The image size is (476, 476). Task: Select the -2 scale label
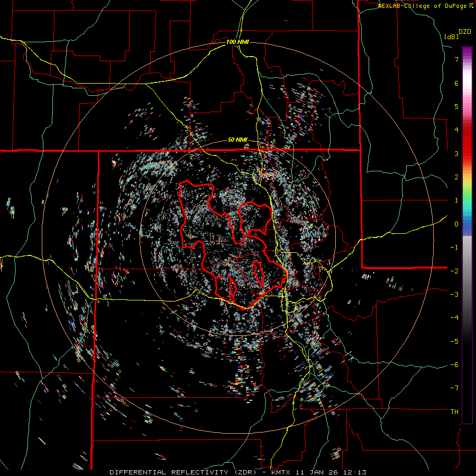(x=454, y=271)
